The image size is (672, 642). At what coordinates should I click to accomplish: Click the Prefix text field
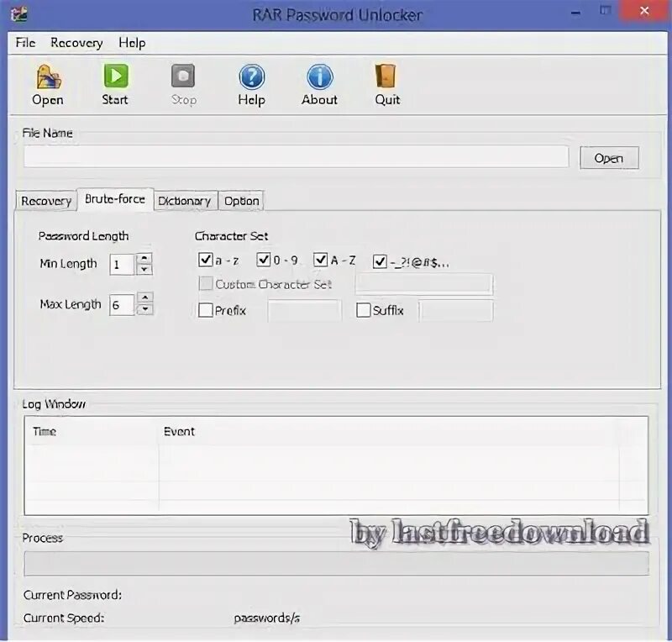coord(305,310)
